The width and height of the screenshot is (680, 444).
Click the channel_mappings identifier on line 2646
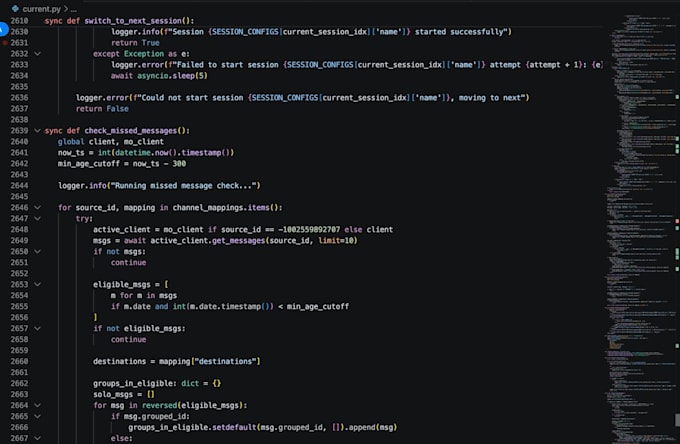point(208,208)
